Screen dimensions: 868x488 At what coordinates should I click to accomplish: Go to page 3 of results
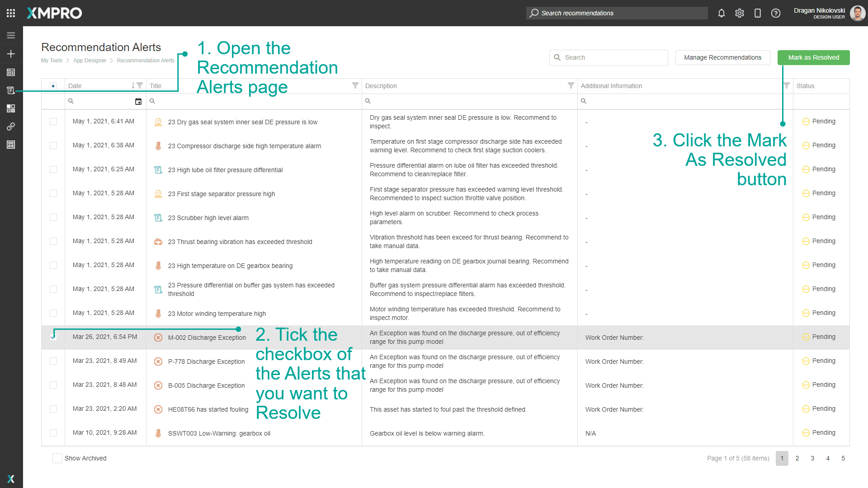click(x=812, y=458)
